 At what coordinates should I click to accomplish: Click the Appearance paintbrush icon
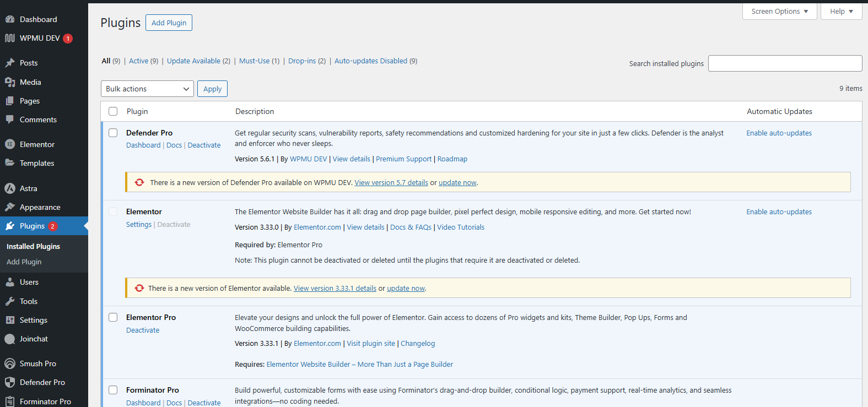pos(10,207)
